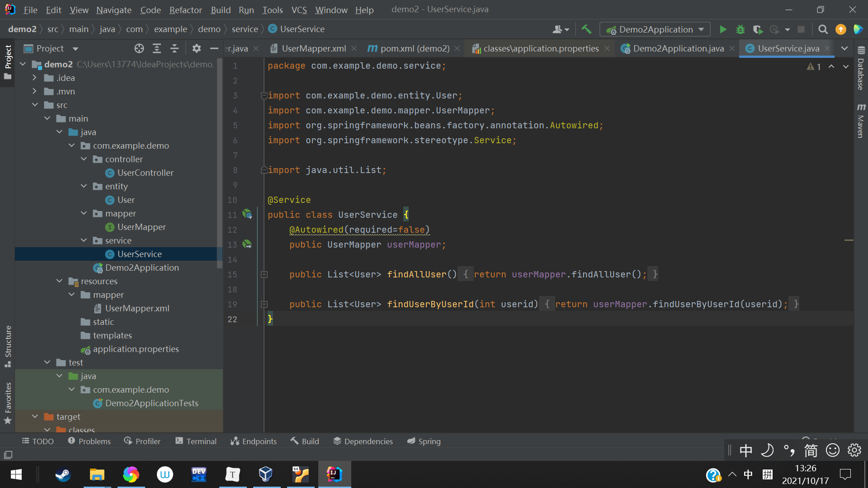Run Demo2Application with green play button
868x488 pixels.
pyautogui.click(x=723, y=29)
